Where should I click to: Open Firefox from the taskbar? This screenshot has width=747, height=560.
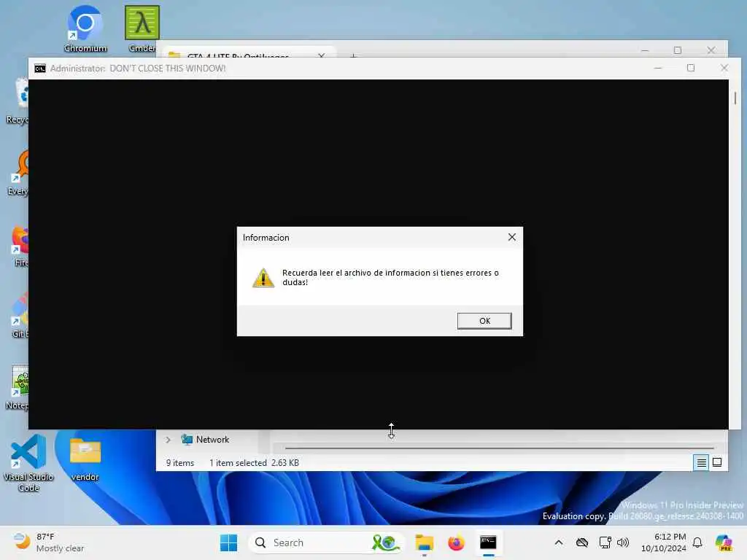coord(456,542)
